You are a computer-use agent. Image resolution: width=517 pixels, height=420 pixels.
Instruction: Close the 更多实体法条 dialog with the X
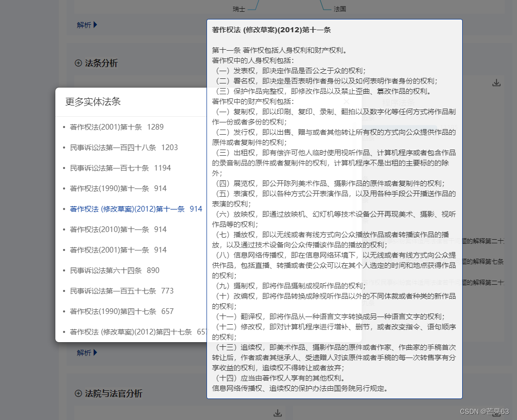(346, 101)
